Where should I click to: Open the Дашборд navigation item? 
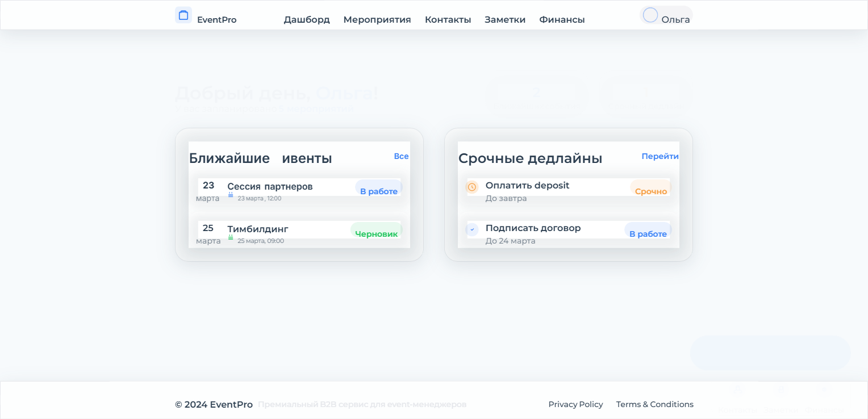click(307, 20)
